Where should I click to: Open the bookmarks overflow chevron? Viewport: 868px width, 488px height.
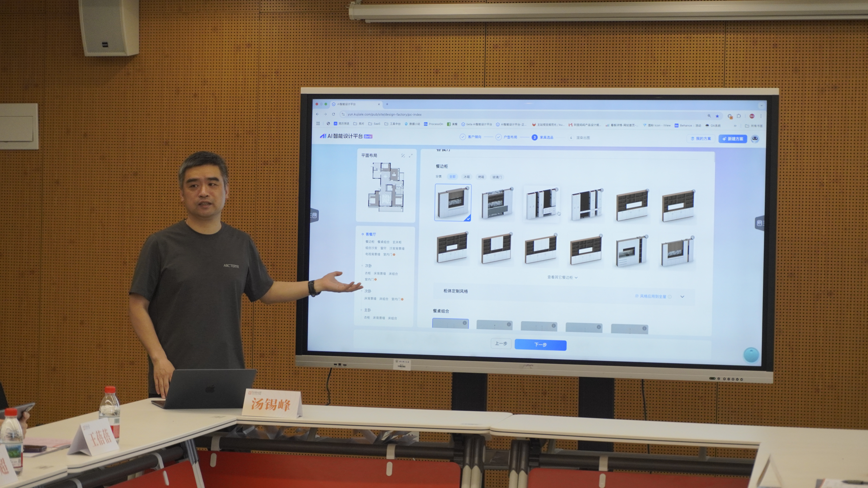735,126
